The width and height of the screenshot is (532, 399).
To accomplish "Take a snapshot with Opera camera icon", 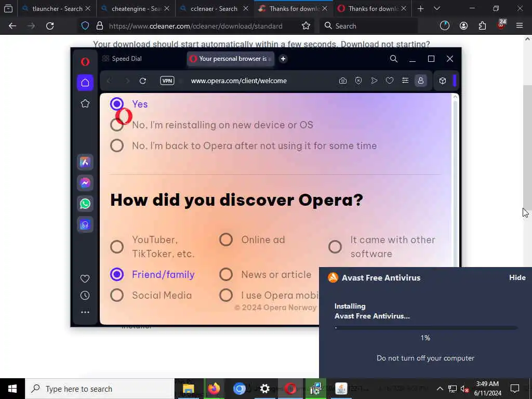I will [343, 81].
